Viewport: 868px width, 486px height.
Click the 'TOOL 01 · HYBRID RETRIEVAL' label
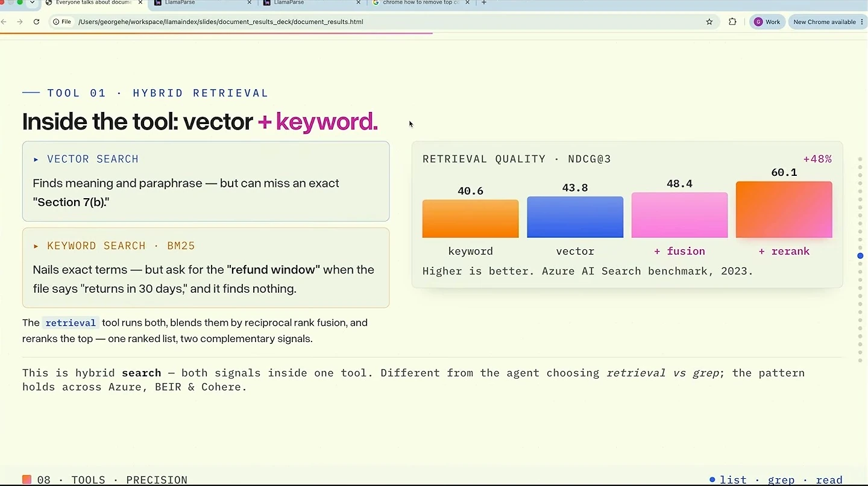[x=158, y=93]
